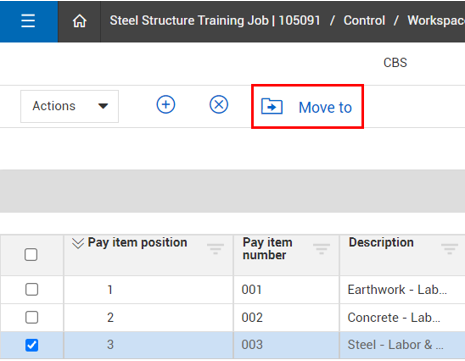Viewport: 465px width, 361px height.
Task: Click the delete (X) circle icon
Action: tap(219, 105)
